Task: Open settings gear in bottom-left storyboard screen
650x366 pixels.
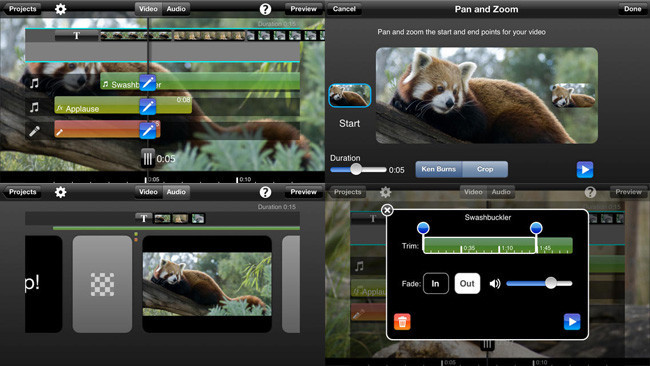Action: coord(61,192)
